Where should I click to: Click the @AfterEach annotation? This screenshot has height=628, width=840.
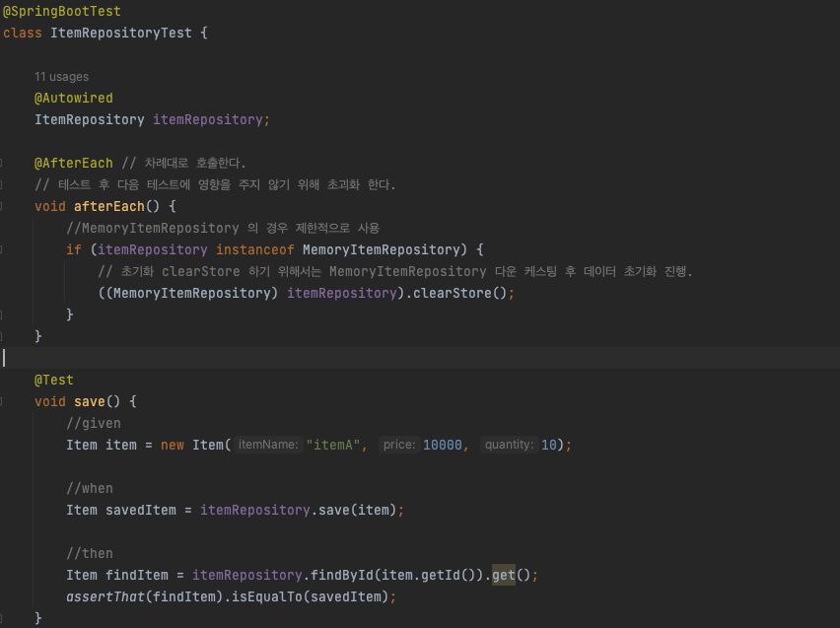click(73, 163)
